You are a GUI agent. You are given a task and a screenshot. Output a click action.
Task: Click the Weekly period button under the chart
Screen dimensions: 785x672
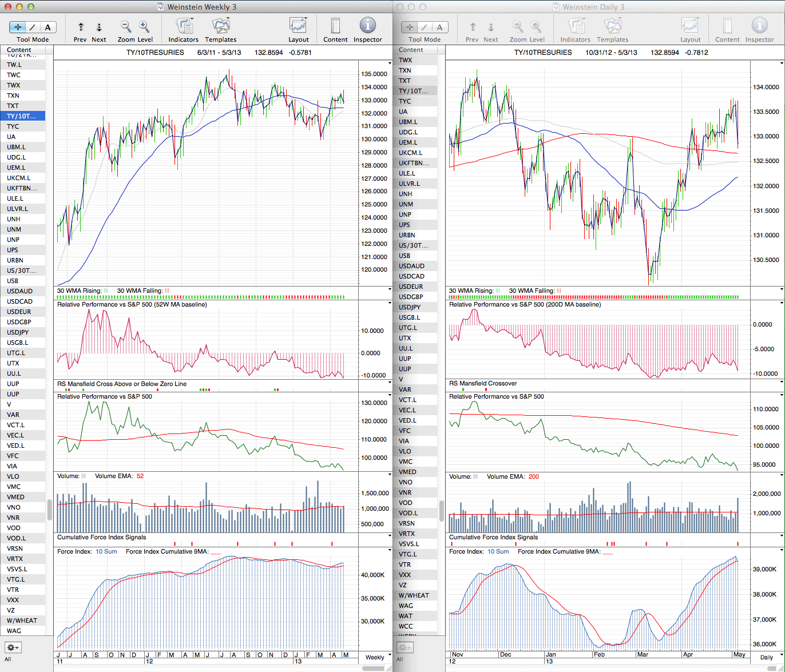(x=375, y=657)
